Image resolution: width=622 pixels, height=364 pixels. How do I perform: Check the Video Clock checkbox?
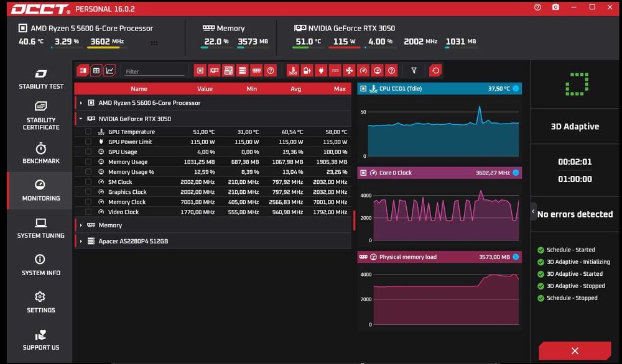[x=88, y=212]
